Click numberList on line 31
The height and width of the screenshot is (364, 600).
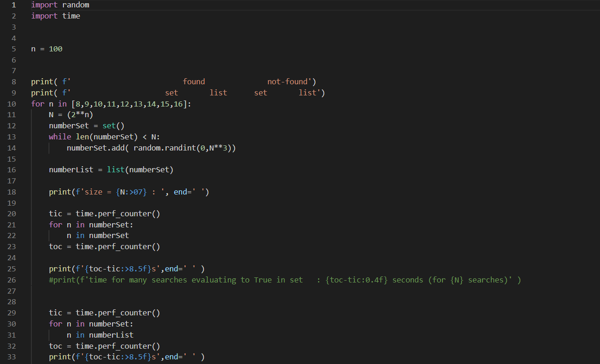point(111,335)
